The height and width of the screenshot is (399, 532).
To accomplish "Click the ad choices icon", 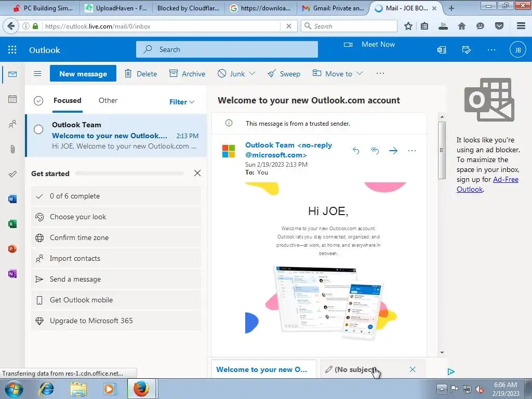I will (x=451, y=372).
